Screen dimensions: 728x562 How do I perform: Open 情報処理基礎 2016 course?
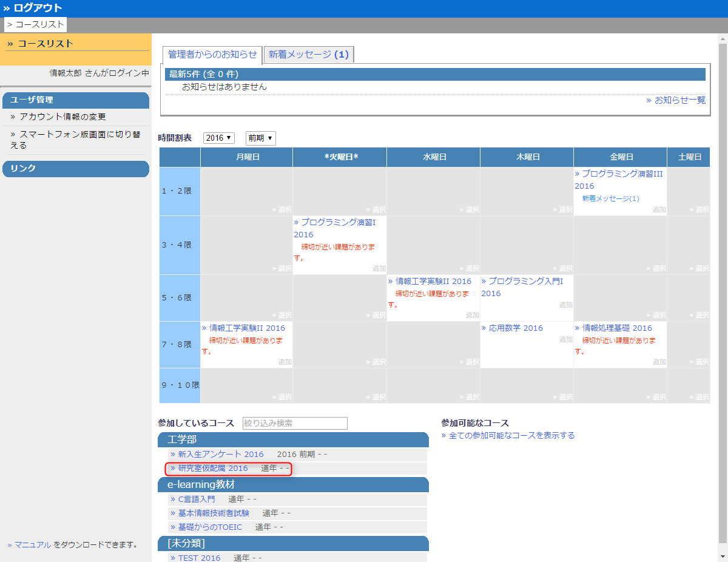click(617, 328)
